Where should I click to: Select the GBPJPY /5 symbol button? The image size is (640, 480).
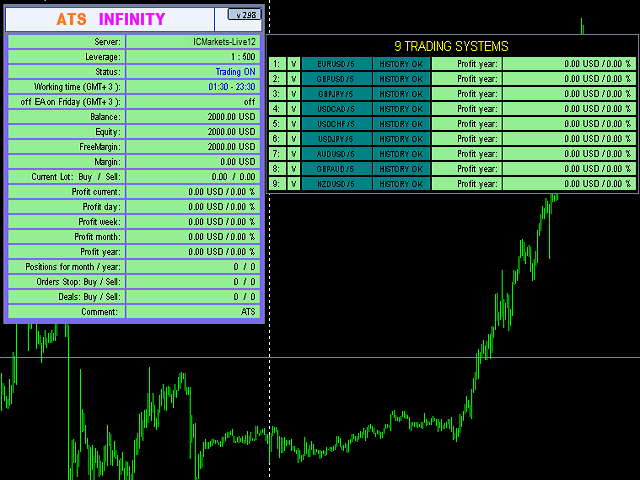(x=336, y=94)
